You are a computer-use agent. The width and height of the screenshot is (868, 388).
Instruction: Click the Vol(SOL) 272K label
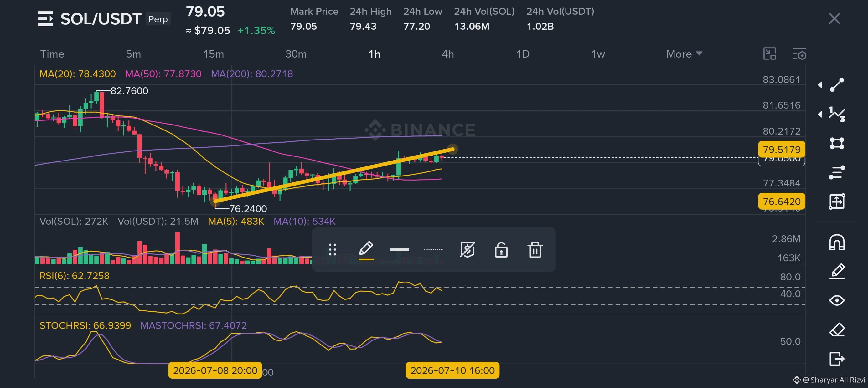click(x=74, y=221)
